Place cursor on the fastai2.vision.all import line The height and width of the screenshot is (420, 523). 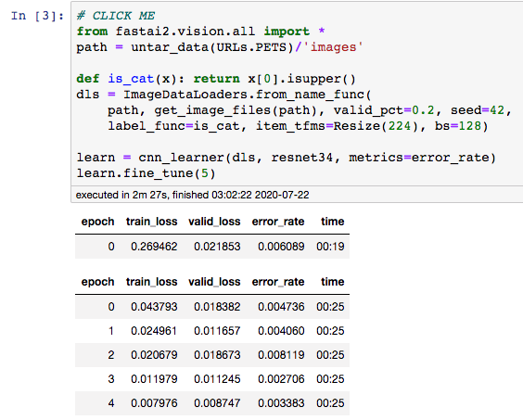click(x=200, y=32)
